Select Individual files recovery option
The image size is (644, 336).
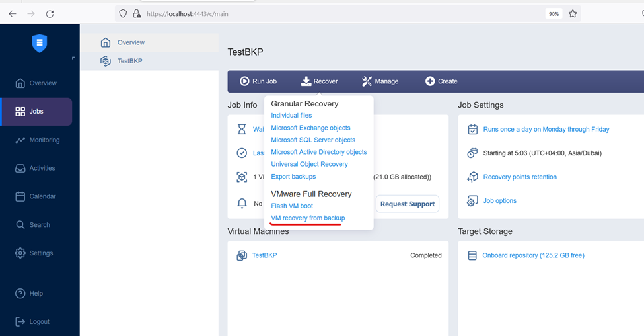click(291, 116)
